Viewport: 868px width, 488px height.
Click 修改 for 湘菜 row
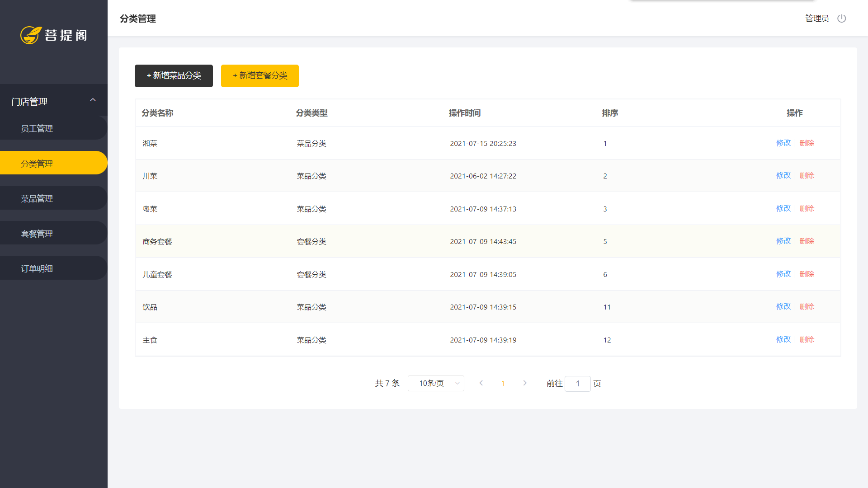point(783,143)
